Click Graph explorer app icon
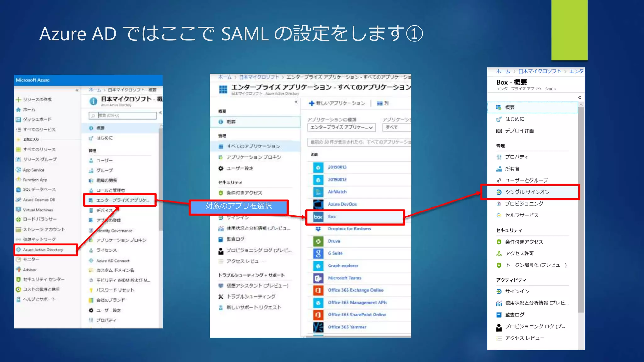Screen dimensions: 644x362 318,266
